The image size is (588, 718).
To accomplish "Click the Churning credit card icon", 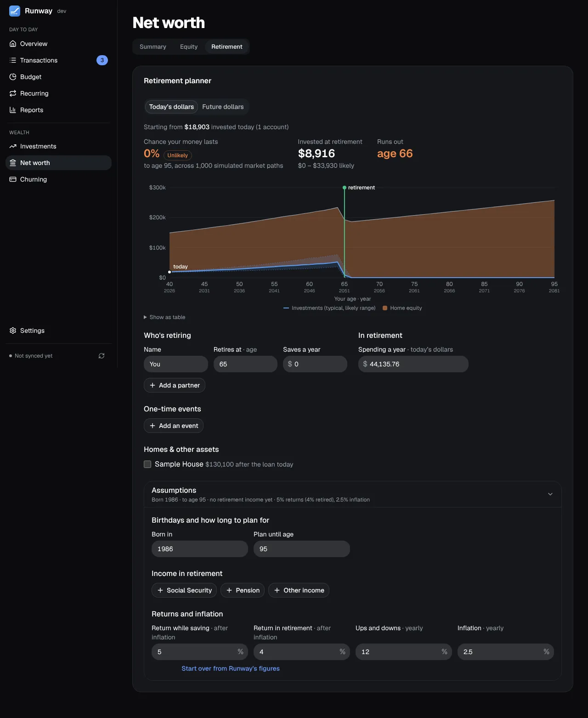I will (13, 179).
